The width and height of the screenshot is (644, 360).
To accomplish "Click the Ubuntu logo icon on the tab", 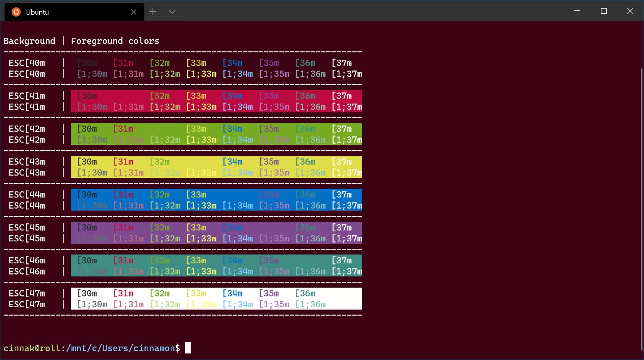I will click(16, 12).
